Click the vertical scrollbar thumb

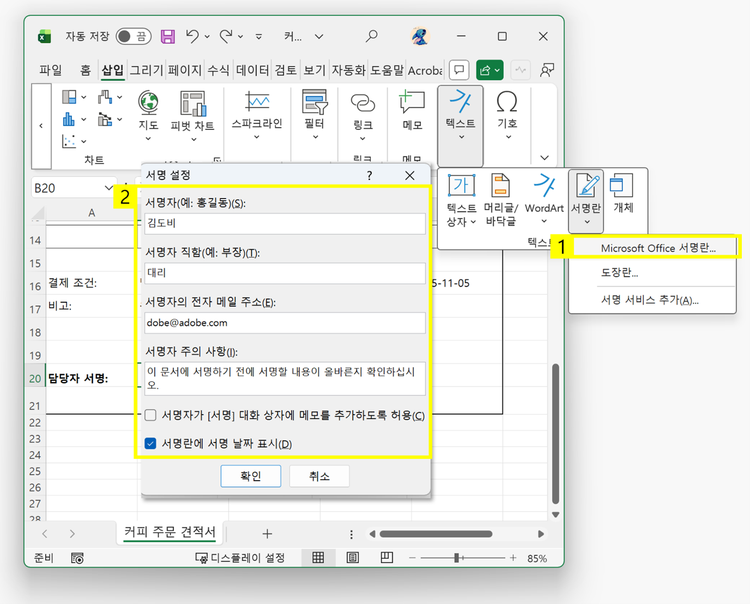[555, 433]
